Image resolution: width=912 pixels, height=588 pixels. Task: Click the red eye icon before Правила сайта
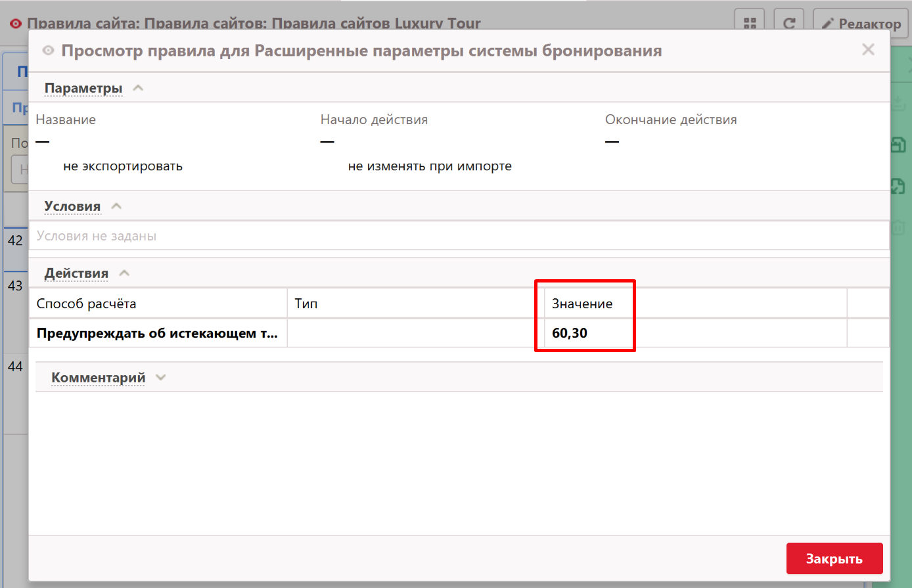[x=16, y=24]
